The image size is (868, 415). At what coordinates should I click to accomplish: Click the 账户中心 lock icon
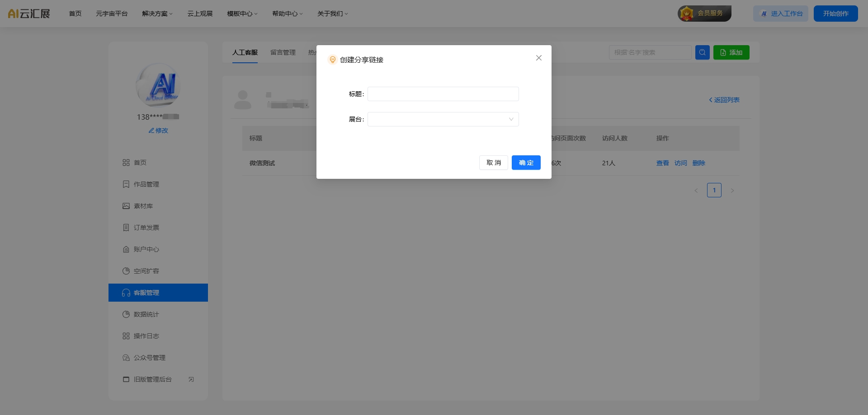[127, 249]
